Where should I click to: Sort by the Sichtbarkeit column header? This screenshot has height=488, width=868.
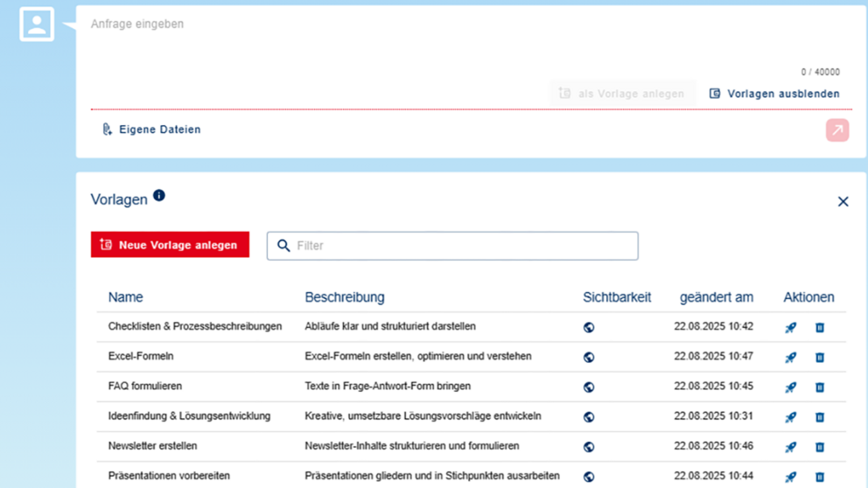tap(617, 297)
